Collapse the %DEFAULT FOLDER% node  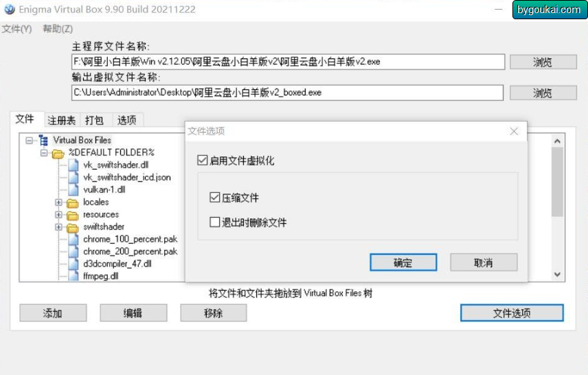click(x=44, y=153)
